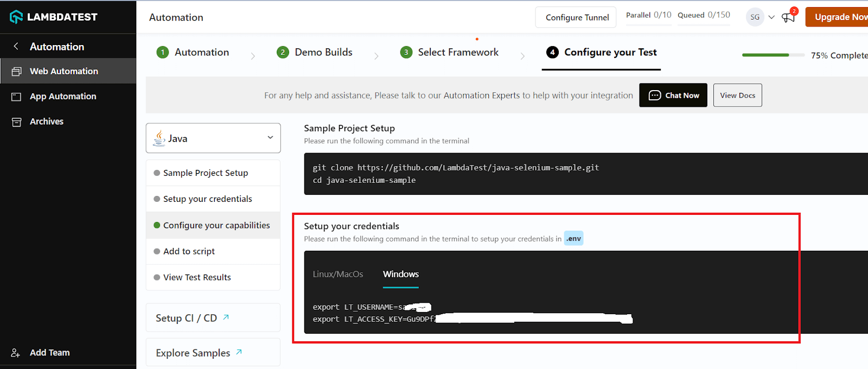Image resolution: width=868 pixels, height=369 pixels.
Task: Click the 75% completion progress bar
Action: coord(773,55)
